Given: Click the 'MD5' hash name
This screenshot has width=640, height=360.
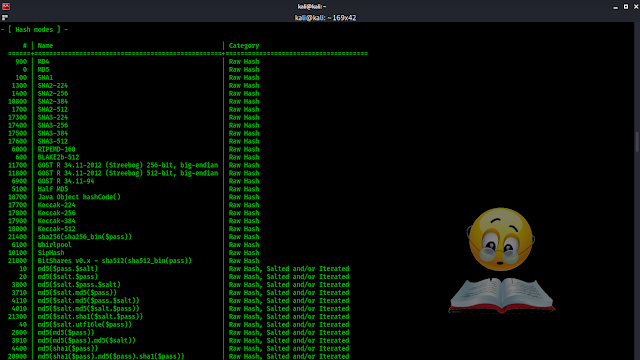Looking at the screenshot, I should (x=43, y=69).
